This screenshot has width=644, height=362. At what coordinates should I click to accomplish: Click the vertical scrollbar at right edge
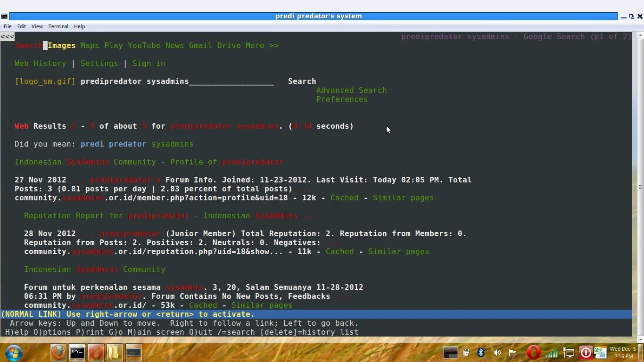pos(640,187)
